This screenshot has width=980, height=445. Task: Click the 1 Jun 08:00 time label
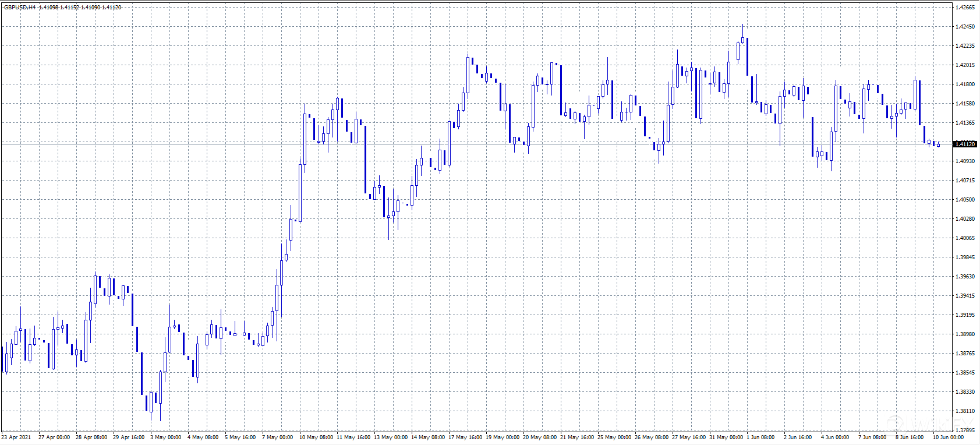point(760,437)
